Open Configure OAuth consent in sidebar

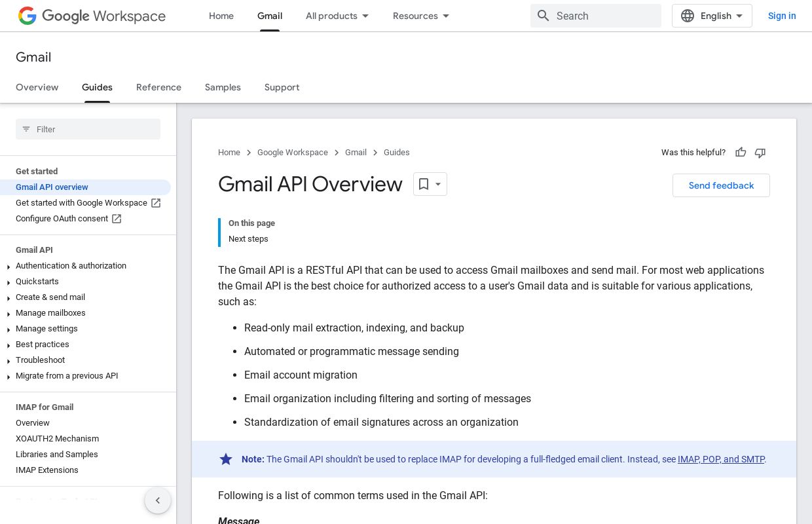(x=62, y=219)
